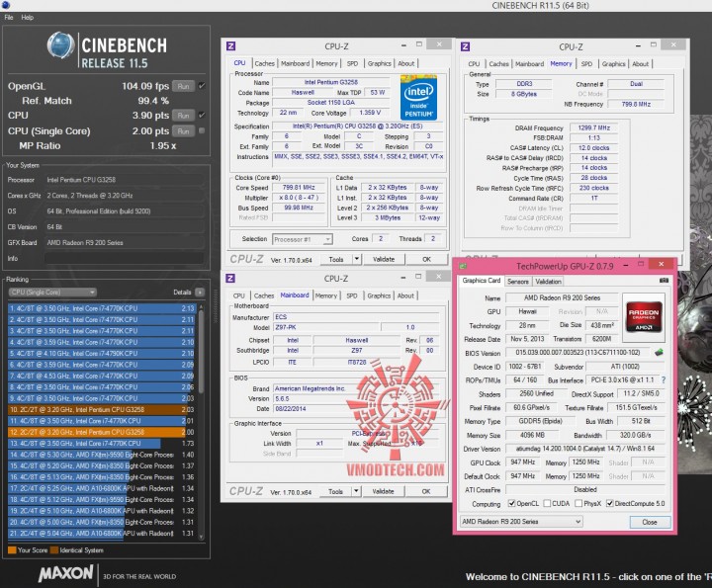Screen dimensions: 712x588
Task: Toggle the OpenGL test checkbox
Action: click(202, 86)
